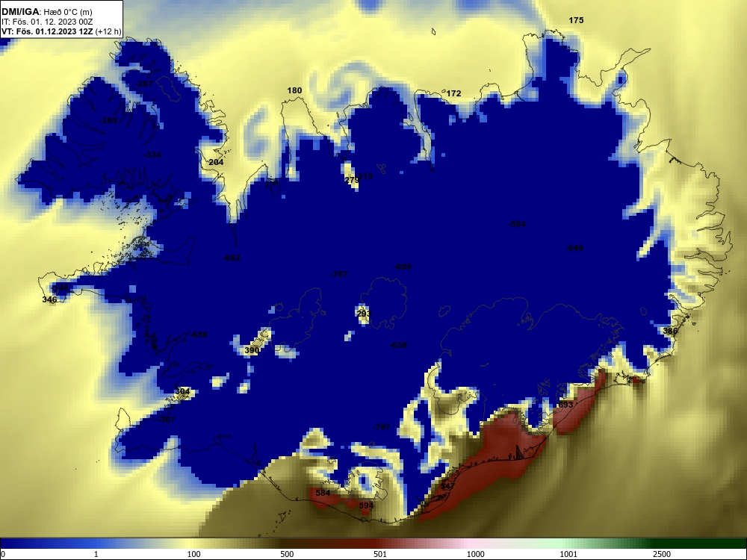Select the value 547 in the red area
The height and width of the screenshot is (560, 747).
click(447, 486)
